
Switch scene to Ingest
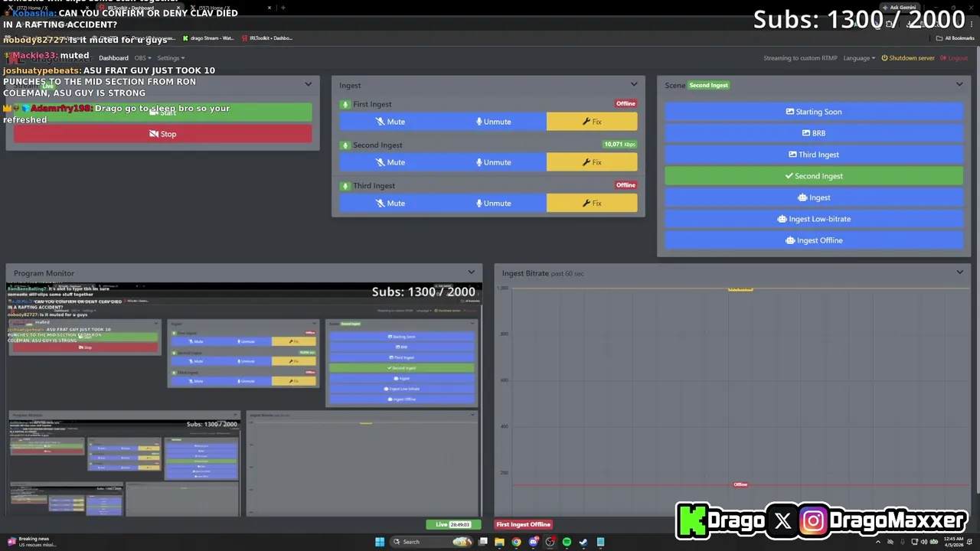tap(814, 197)
